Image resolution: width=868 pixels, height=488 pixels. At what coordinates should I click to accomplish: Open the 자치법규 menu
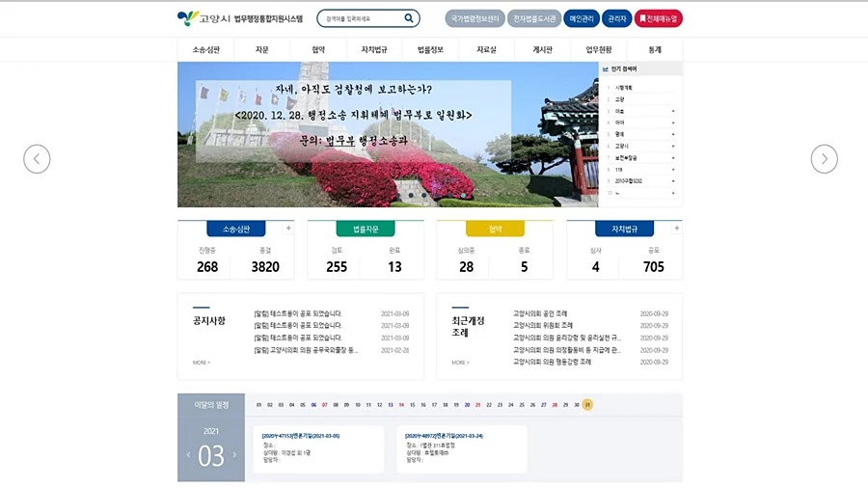coord(374,49)
